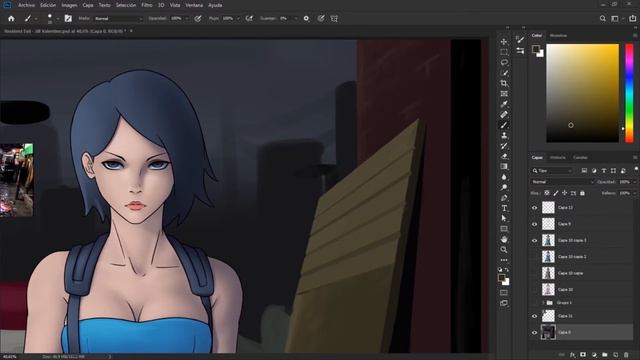The image size is (640, 360).
Task: Hide the Capa 9 layer
Action: (535, 224)
